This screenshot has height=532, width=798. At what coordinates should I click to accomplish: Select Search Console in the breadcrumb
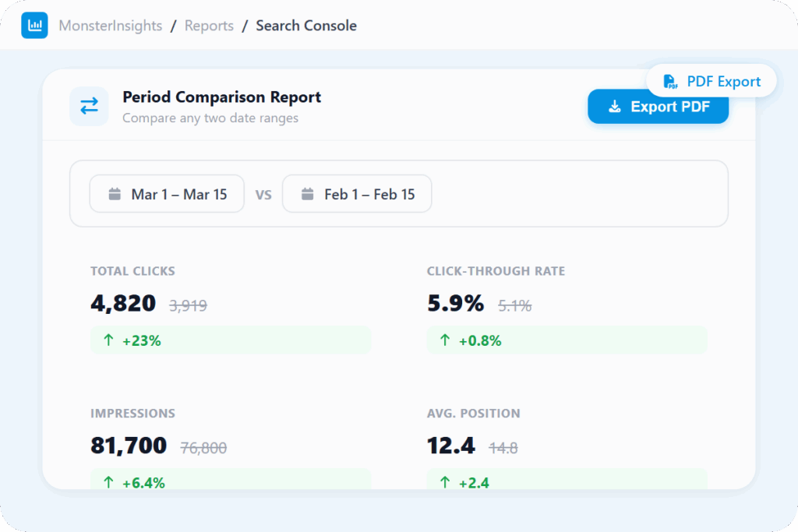(306, 26)
